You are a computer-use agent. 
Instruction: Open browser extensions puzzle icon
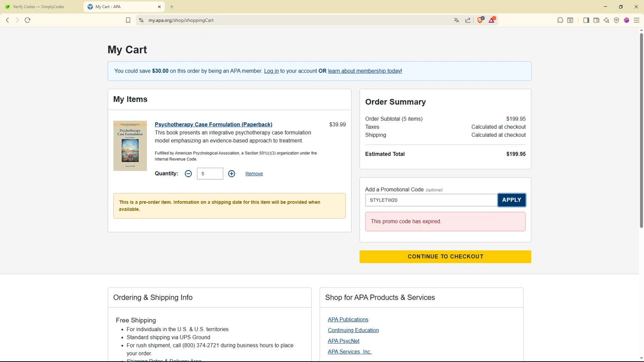[560, 20]
